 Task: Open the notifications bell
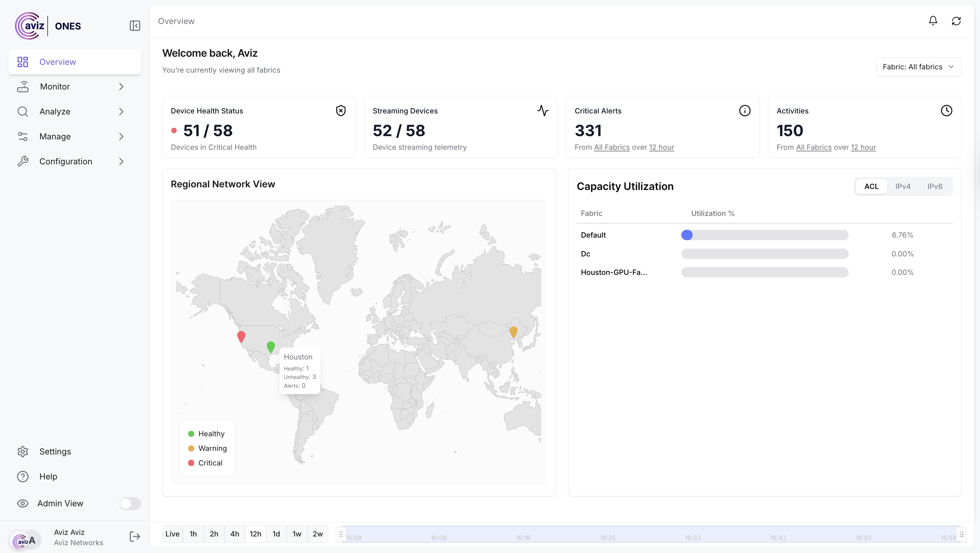click(x=933, y=21)
